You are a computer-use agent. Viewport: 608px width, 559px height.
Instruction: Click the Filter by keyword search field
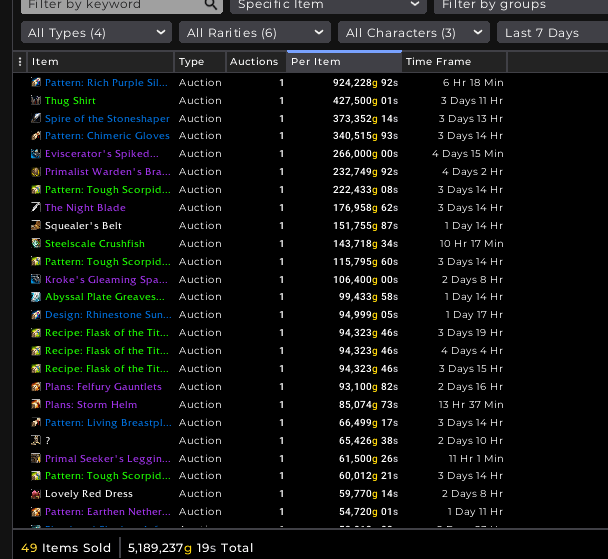tap(110, 5)
